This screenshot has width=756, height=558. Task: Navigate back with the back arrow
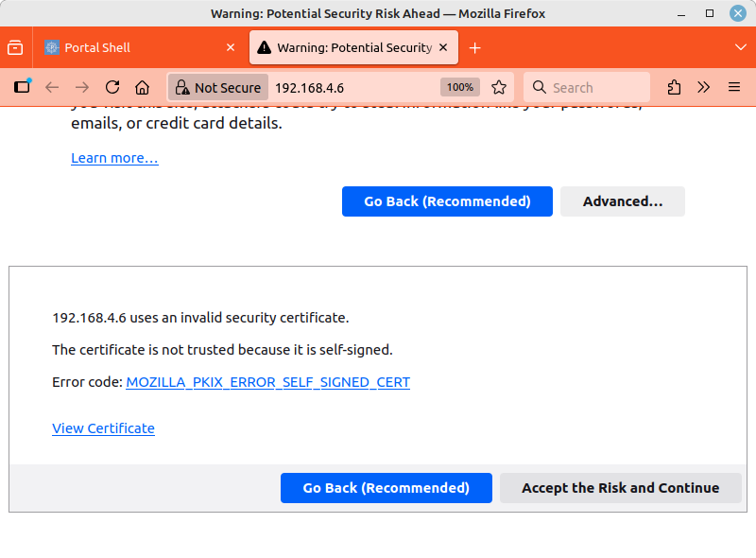click(x=52, y=87)
